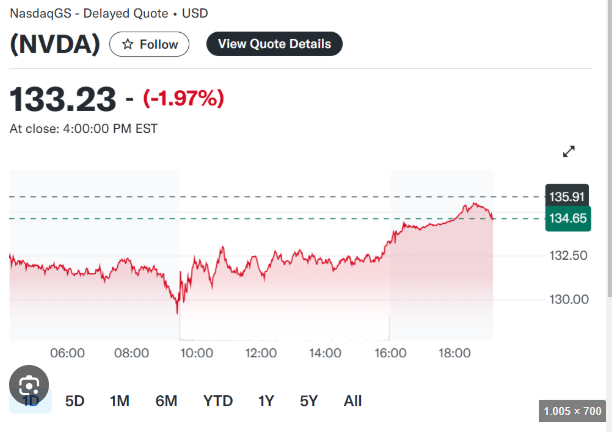Expand the chart to fullscreen
Image resolution: width=612 pixels, height=432 pixels.
pos(569,151)
